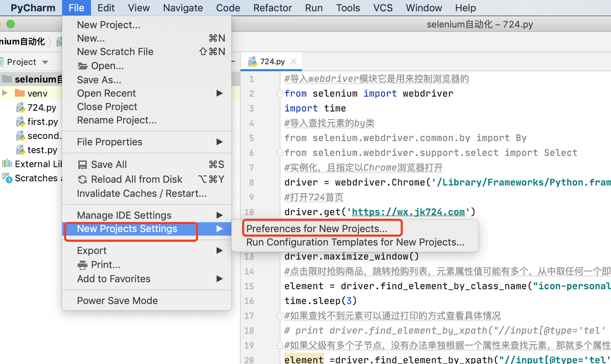Collapse the import block fold at line 2
This screenshot has height=364, width=611.
click(x=280, y=94)
